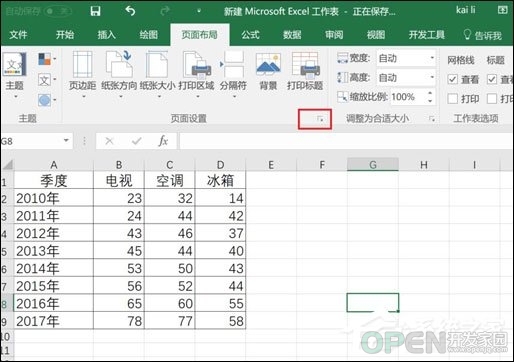Open the 分隔符 breaks tool
The image size is (514, 362).
233,75
